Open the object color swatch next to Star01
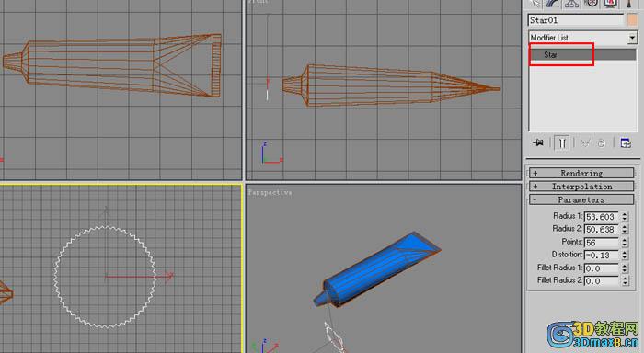This screenshot has height=353, width=644. point(632,20)
